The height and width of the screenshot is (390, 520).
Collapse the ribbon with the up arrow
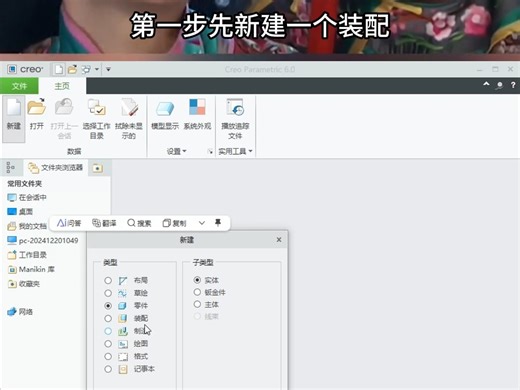point(486,84)
